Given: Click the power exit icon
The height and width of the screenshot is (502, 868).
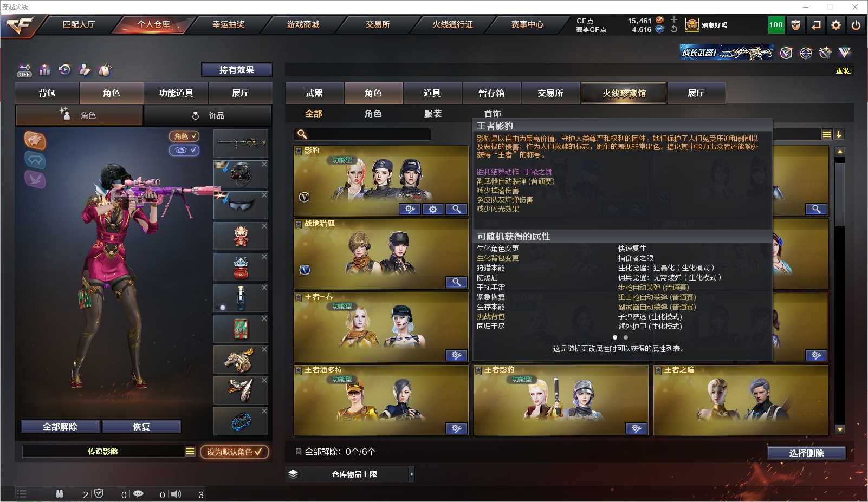Looking at the screenshot, I should click(856, 25).
